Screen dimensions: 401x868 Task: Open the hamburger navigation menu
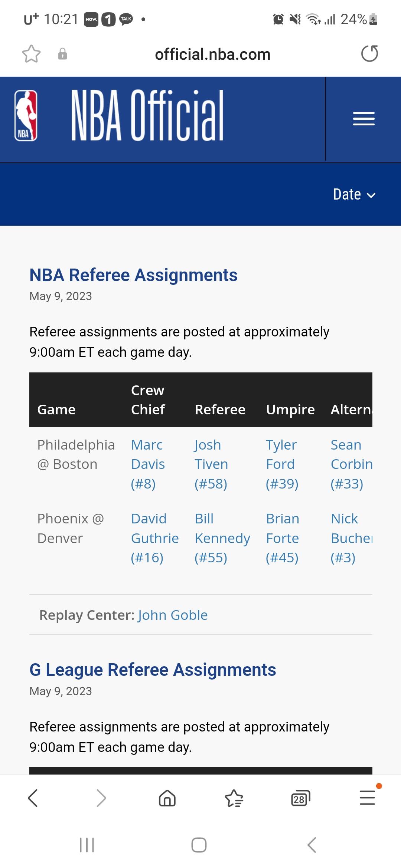(363, 119)
